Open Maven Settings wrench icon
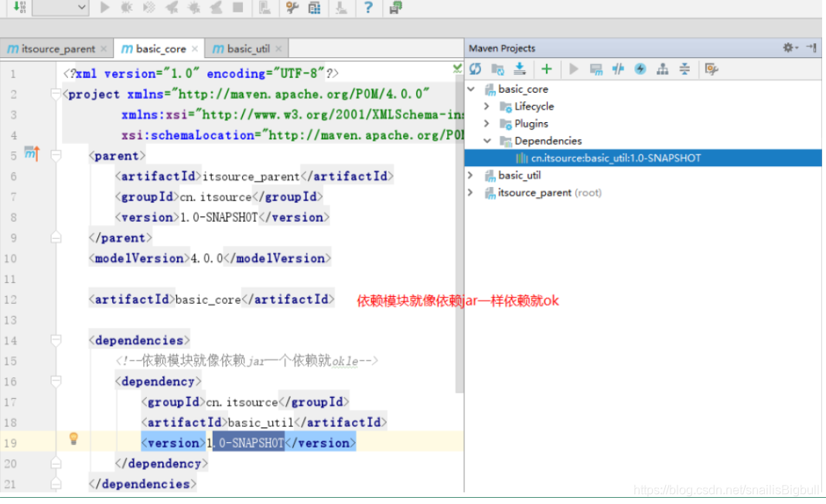Viewport: 826px width, 504px height. [x=712, y=69]
